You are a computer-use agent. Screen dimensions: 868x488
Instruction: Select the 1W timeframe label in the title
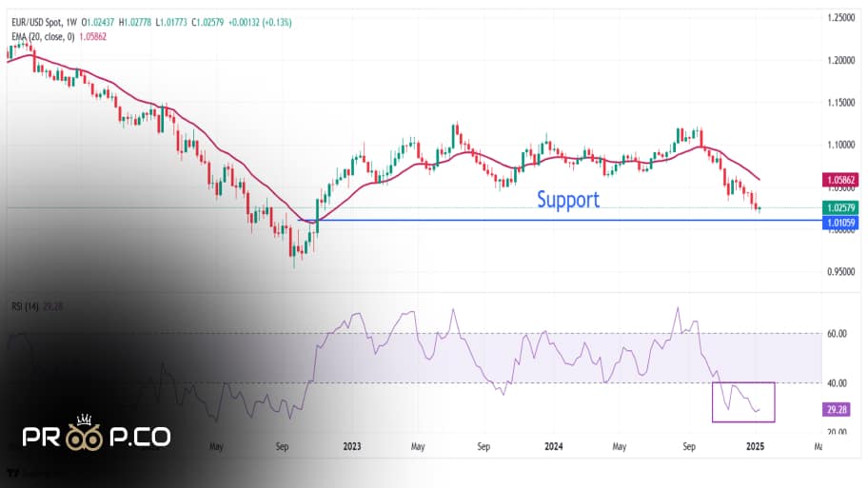71,23
